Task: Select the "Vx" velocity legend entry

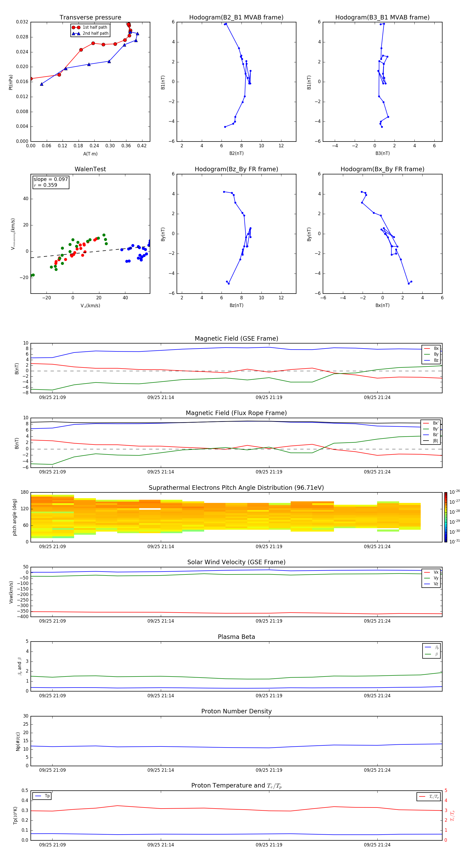Action: (431, 572)
